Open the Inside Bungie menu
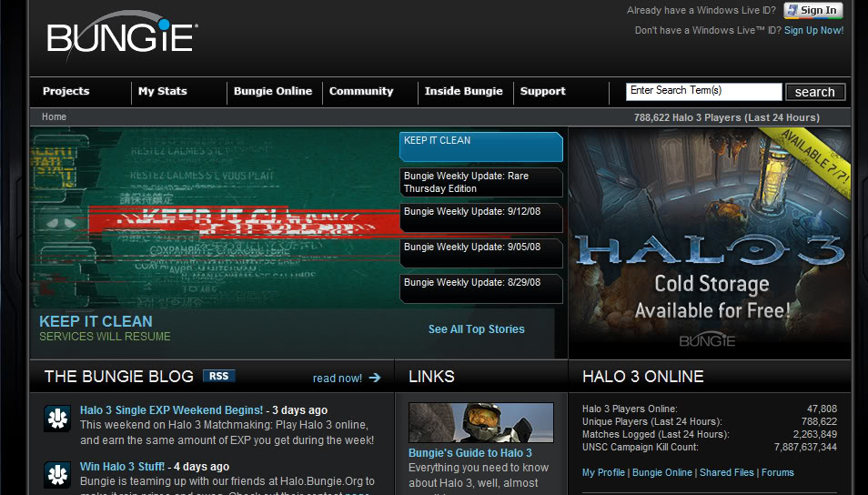 point(463,91)
